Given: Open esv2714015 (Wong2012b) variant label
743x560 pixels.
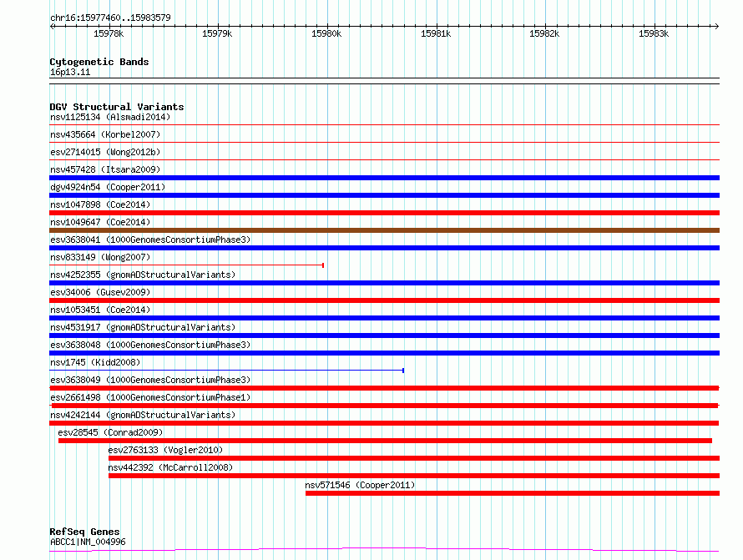Looking at the screenshot, I should tap(105, 152).
